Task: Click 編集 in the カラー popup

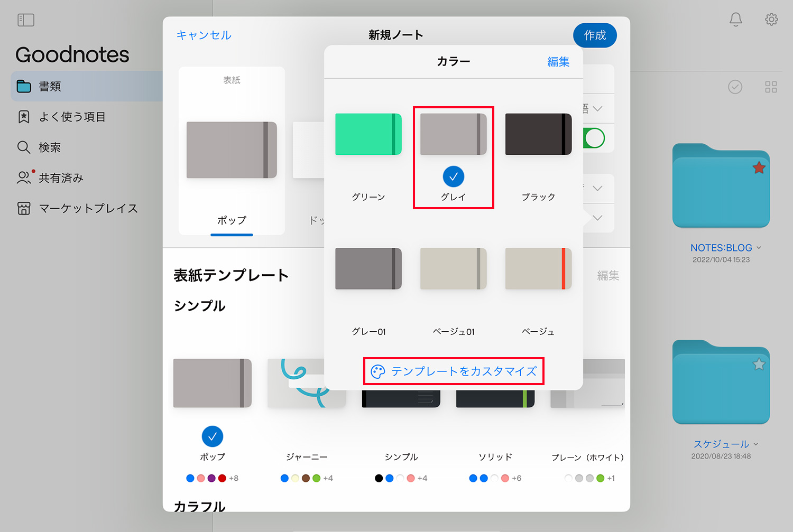Action: (558, 62)
